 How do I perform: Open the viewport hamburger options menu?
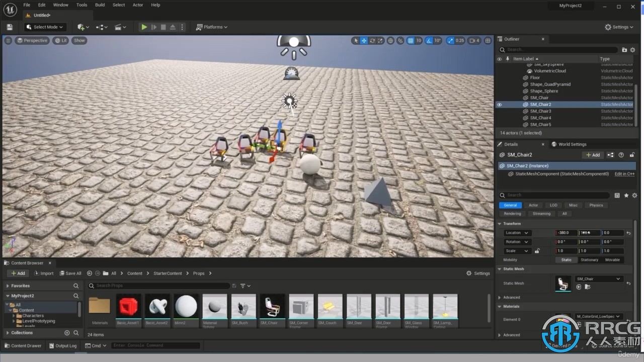[x=8, y=41]
